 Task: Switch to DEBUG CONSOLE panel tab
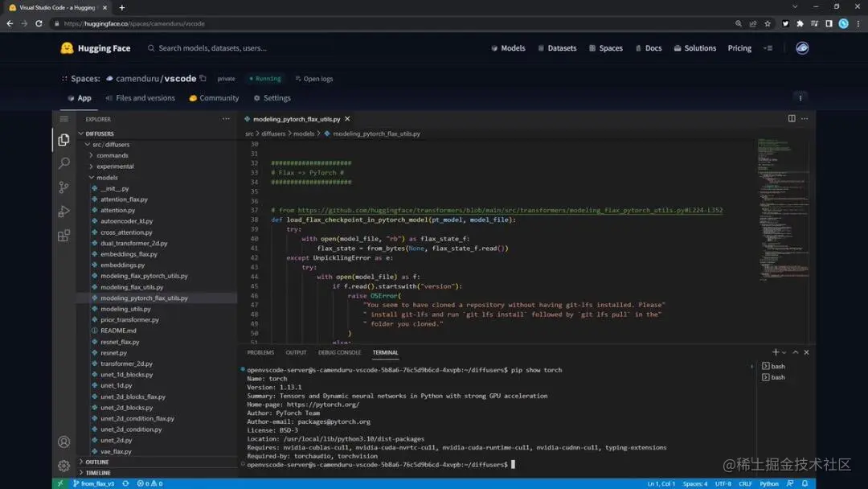[x=339, y=353]
